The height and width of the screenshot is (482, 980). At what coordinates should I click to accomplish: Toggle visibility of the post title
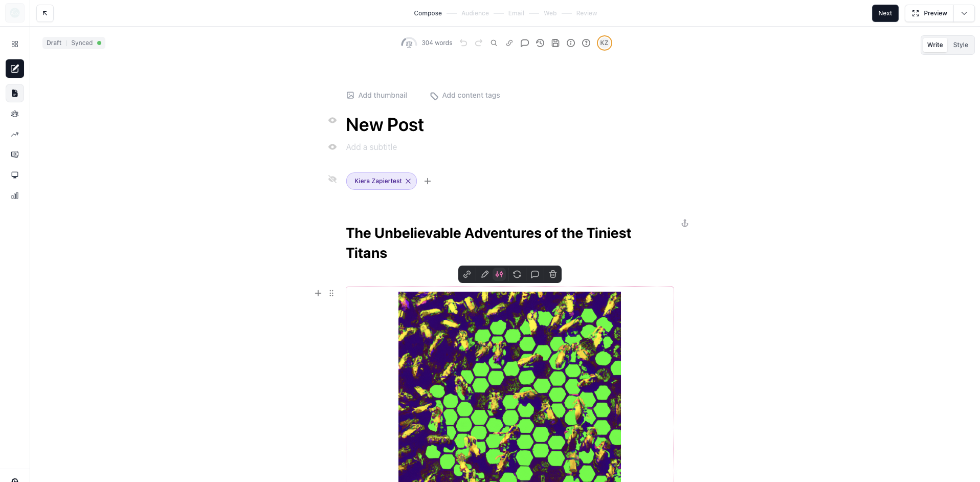(x=332, y=120)
